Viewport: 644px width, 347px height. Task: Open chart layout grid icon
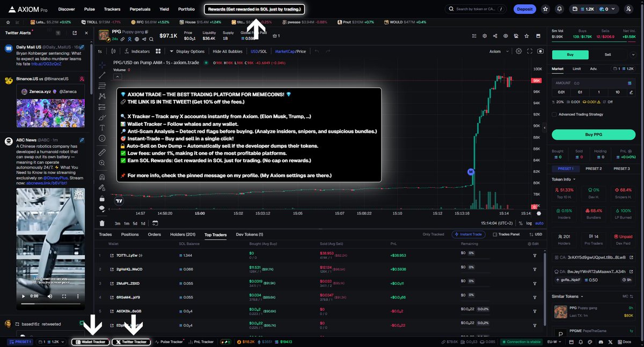click(x=158, y=51)
